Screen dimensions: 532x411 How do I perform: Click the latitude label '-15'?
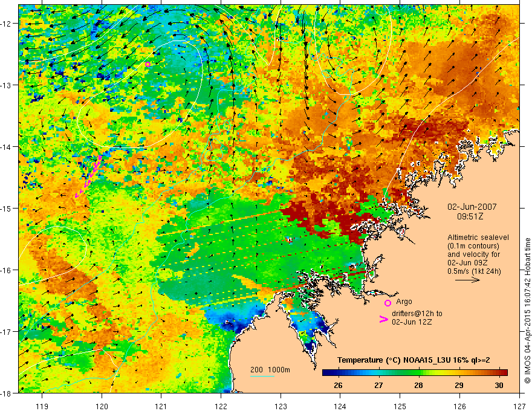[7, 208]
